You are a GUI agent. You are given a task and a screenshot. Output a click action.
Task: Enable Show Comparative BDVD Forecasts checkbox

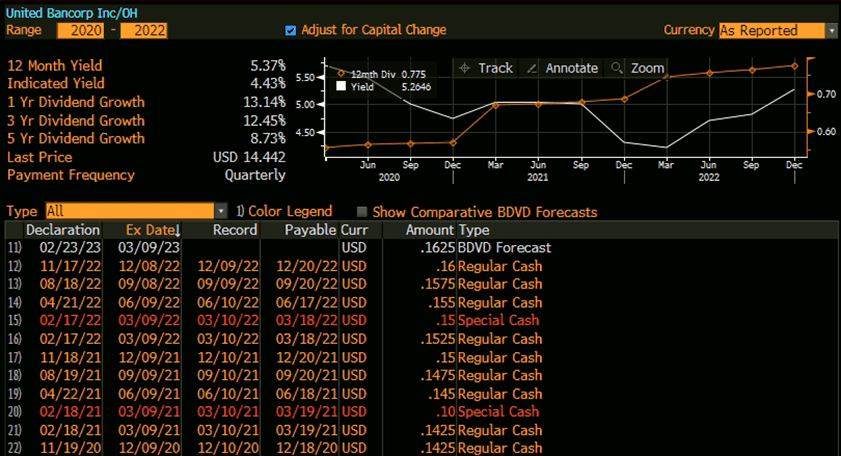click(x=362, y=212)
